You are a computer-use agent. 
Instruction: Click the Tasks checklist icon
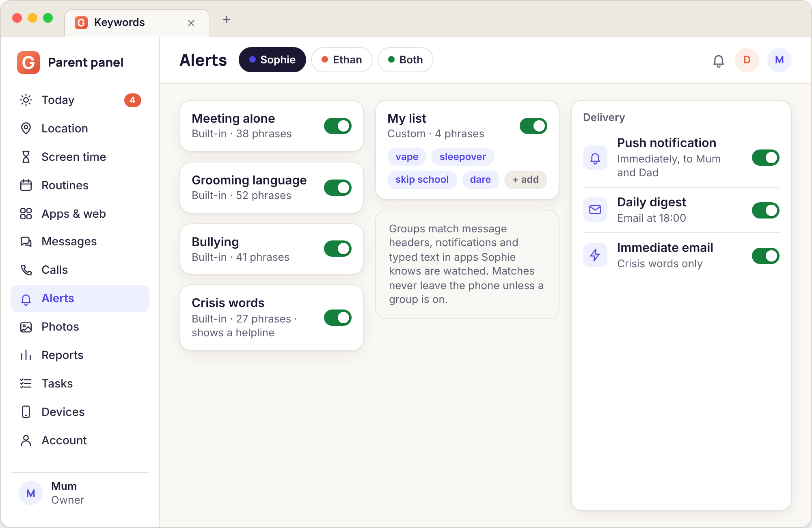[26, 383]
